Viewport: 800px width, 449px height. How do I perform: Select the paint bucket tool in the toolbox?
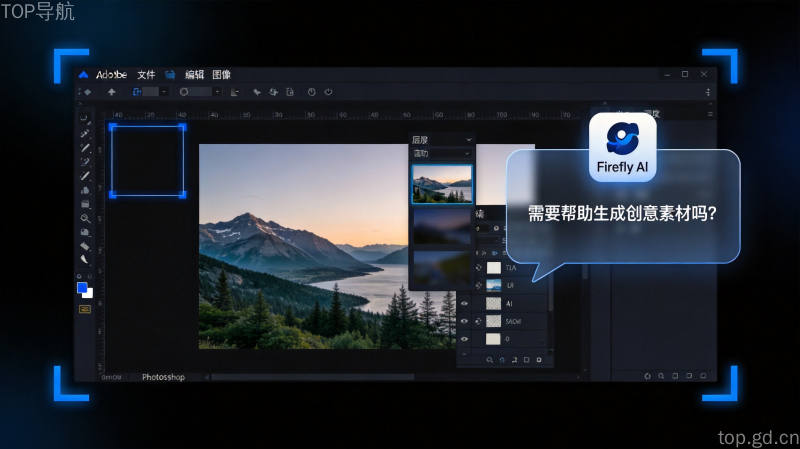pyautogui.click(x=85, y=190)
